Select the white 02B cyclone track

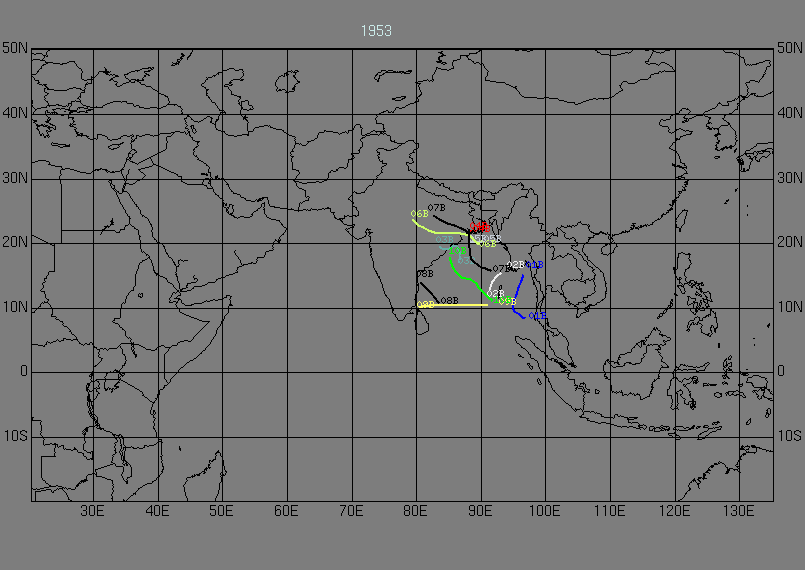tap(494, 281)
